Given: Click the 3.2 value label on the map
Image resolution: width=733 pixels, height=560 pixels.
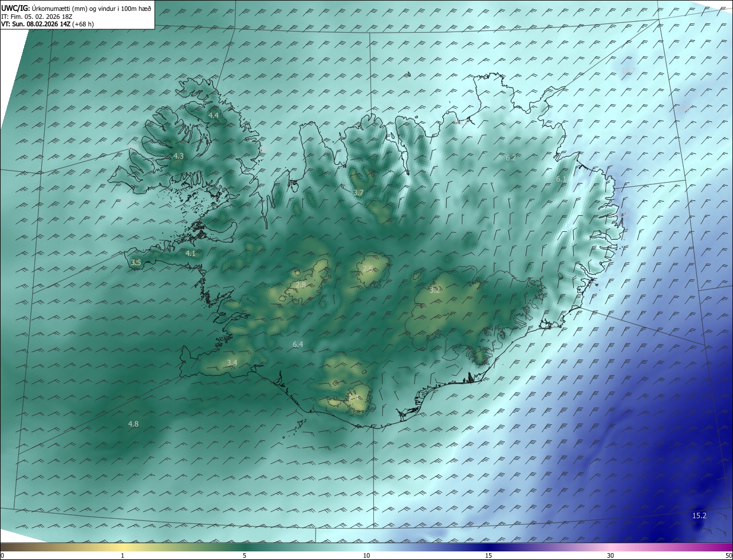Looking at the screenshot, I should point(435,290).
